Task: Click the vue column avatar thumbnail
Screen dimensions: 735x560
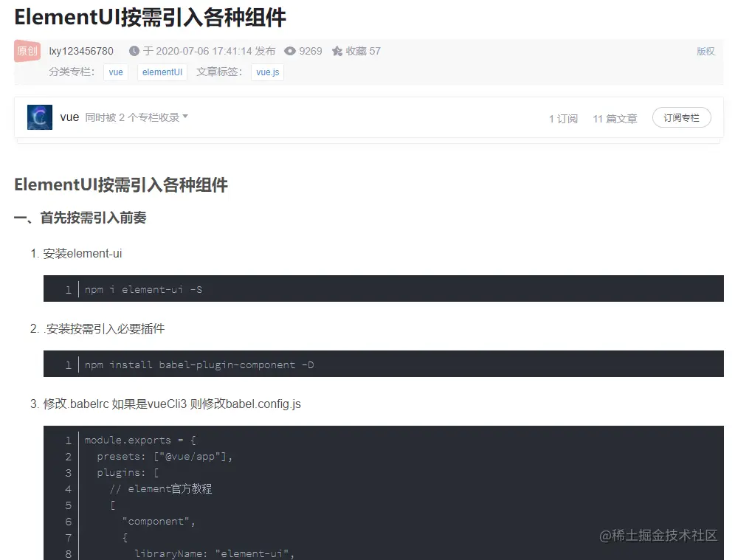Action: pyautogui.click(x=40, y=117)
